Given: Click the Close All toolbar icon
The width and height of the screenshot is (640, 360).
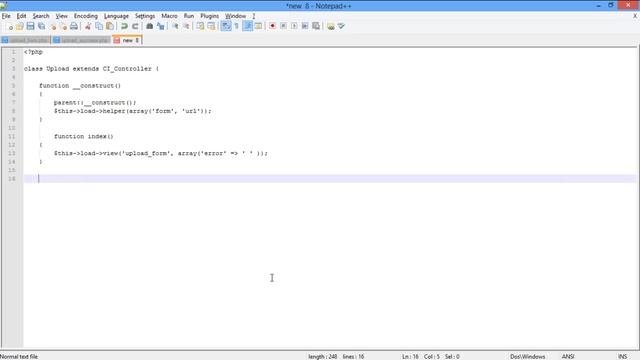Looking at the screenshot, I should (x=63, y=26).
